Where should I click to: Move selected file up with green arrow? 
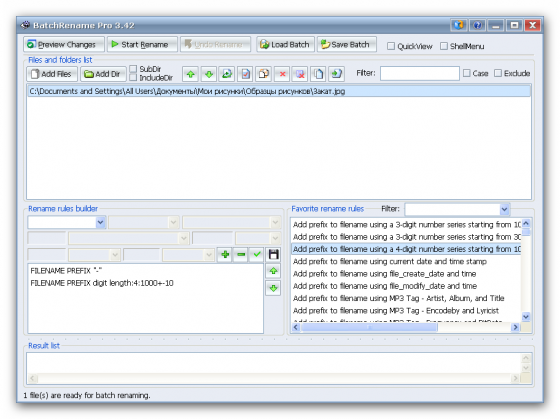pos(190,74)
